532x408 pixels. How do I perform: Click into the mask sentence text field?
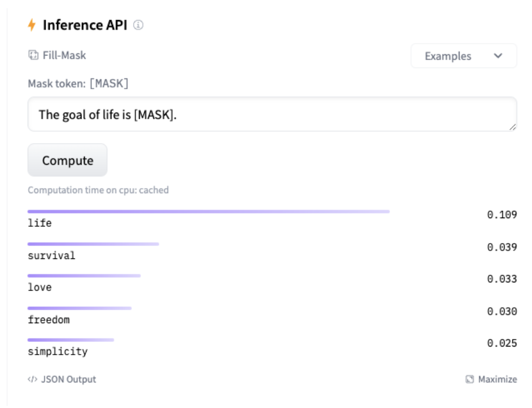click(x=272, y=114)
